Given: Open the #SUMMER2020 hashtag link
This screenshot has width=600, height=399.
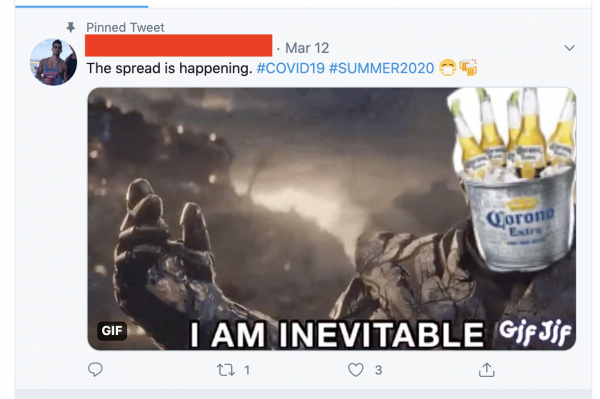Looking at the screenshot, I should coord(382,68).
